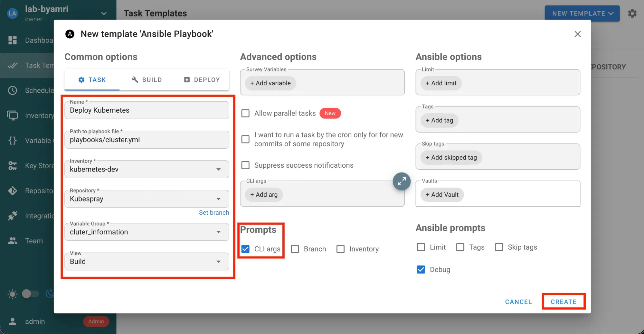Enable Allow parallel tasks checkbox
The image size is (644, 334).
tap(245, 113)
